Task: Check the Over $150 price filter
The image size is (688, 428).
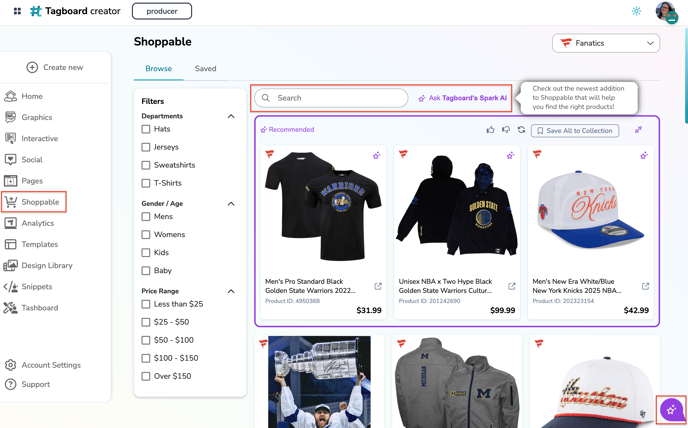Action: [x=146, y=376]
